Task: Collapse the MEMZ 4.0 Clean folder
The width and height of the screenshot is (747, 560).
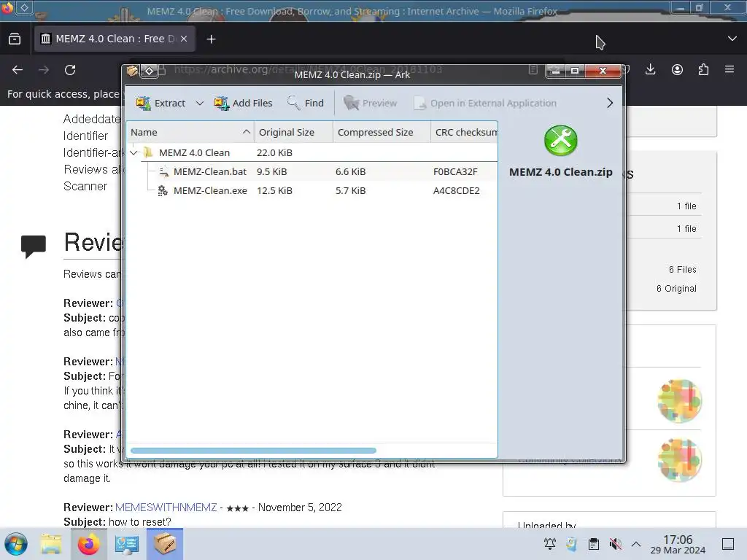Action: tap(133, 153)
